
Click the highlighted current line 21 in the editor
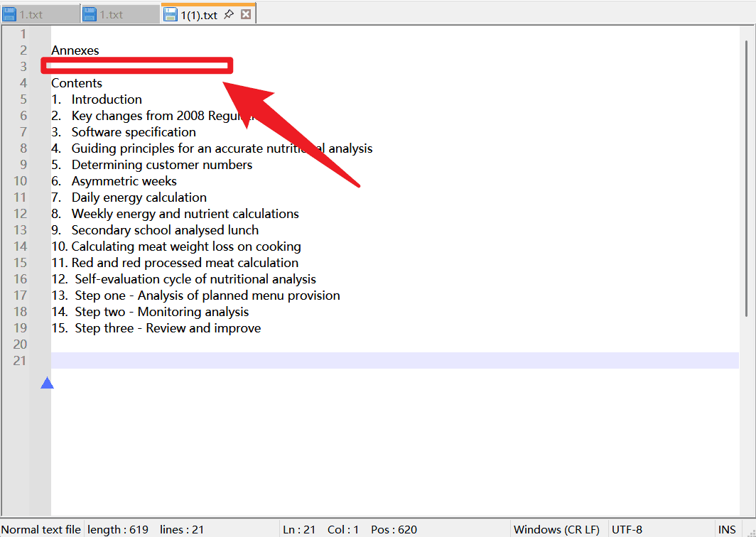coord(394,361)
